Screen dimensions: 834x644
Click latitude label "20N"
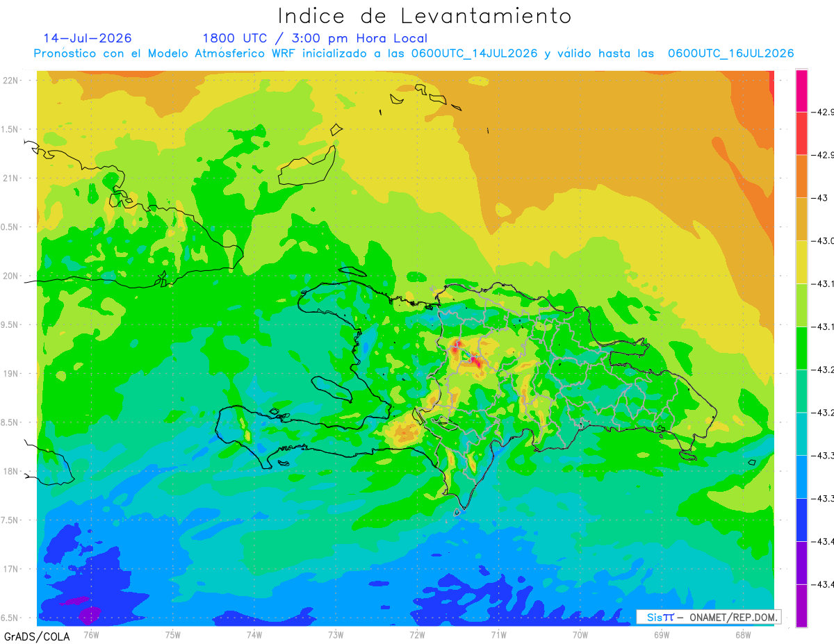(x=12, y=276)
